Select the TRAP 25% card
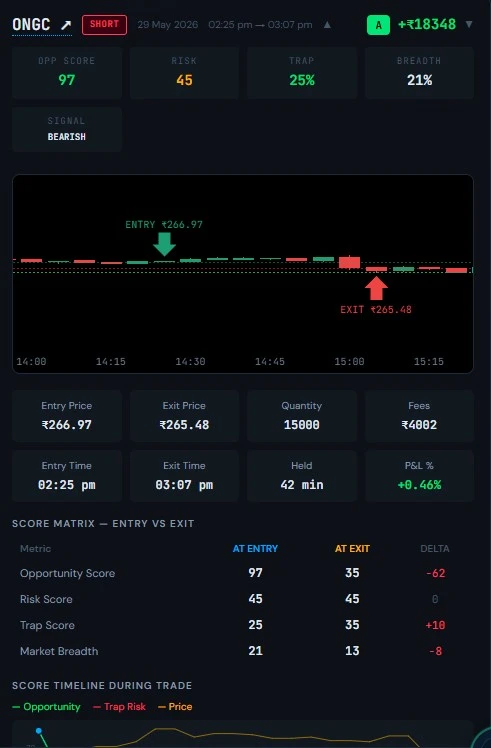This screenshot has height=748, width=491. click(x=302, y=73)
